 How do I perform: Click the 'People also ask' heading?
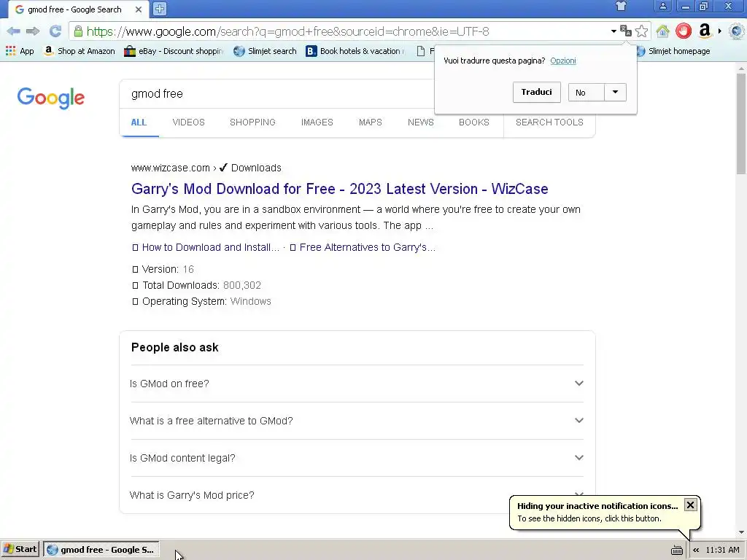point(175,347)
